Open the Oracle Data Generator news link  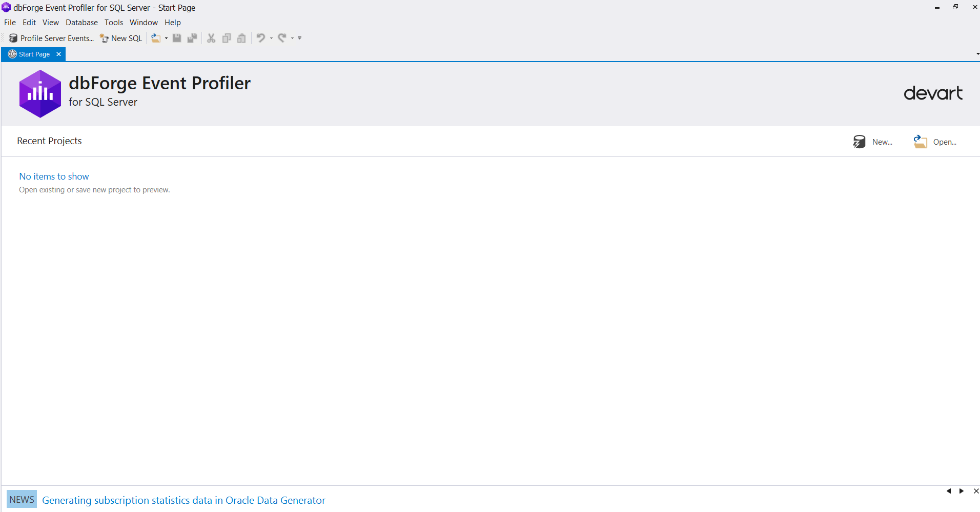183,500
